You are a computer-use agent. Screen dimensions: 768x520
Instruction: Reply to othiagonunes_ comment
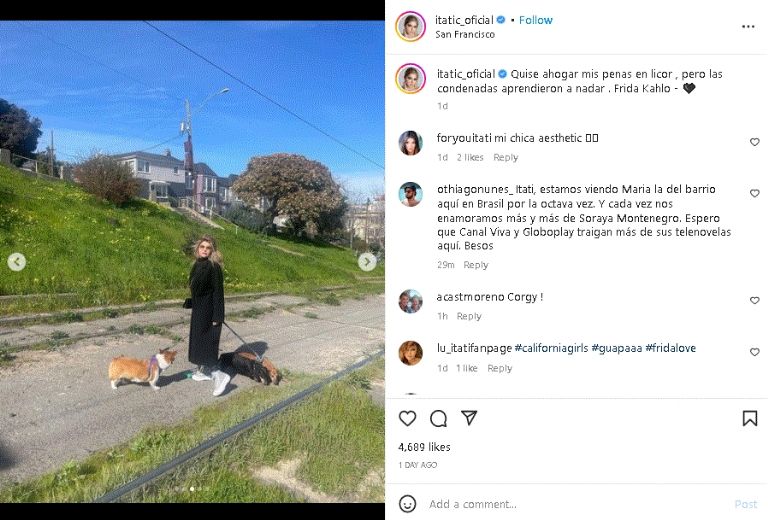[x=476, y=265]
